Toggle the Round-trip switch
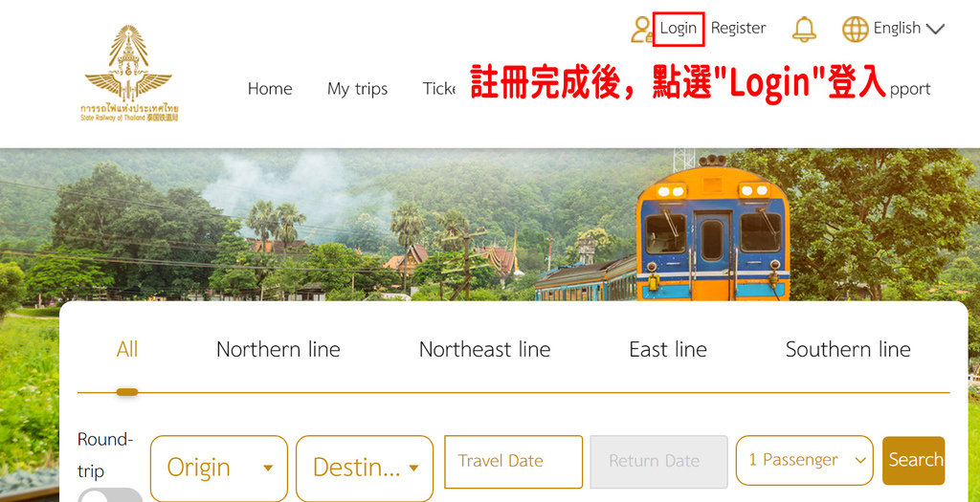980x502 pixels. pos(111,495)
